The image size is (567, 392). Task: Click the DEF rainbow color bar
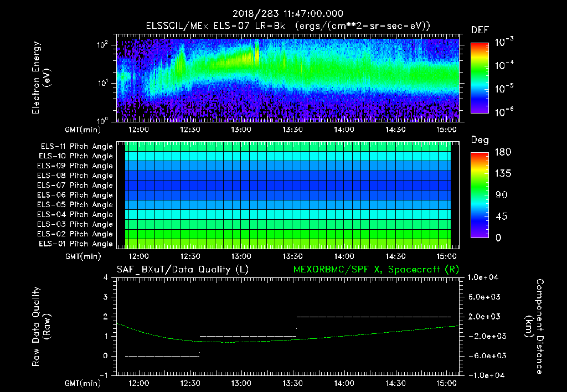pyautogui.click(x=480, y=78)
